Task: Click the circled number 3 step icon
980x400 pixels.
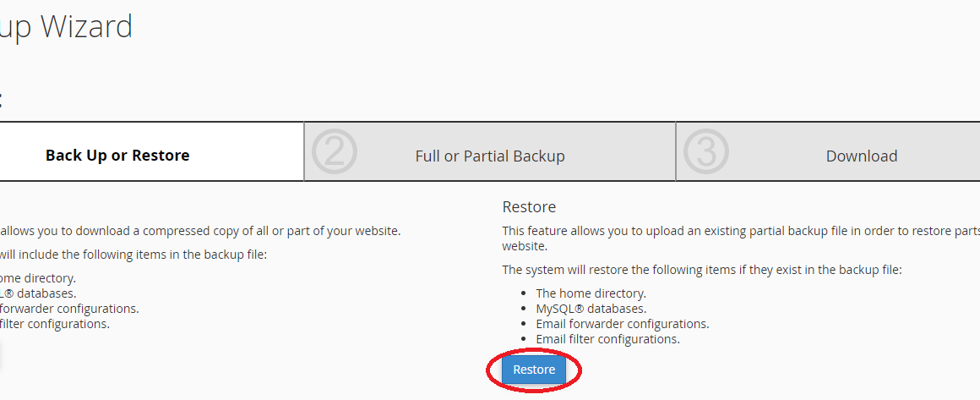Action: click(706, 151)
